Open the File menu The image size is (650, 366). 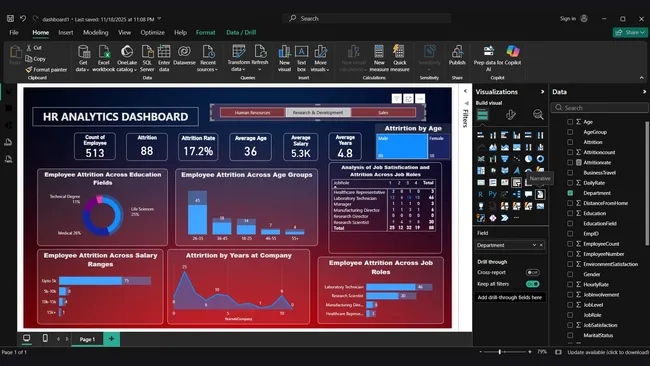coord(14,32)
